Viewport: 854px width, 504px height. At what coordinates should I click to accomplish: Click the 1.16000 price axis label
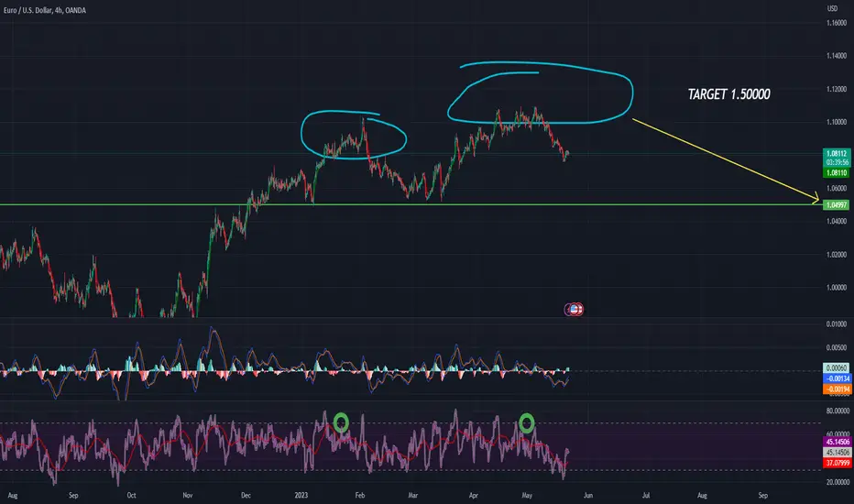pos(837,23)
